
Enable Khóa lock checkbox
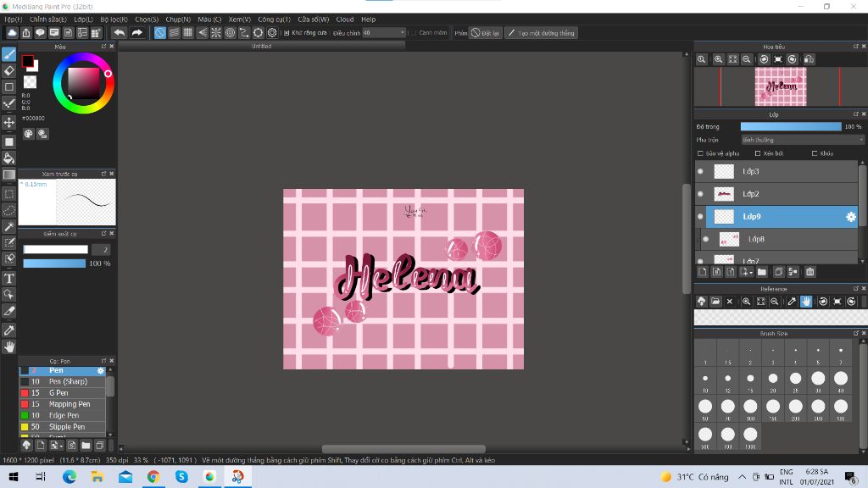coord(815,153)
